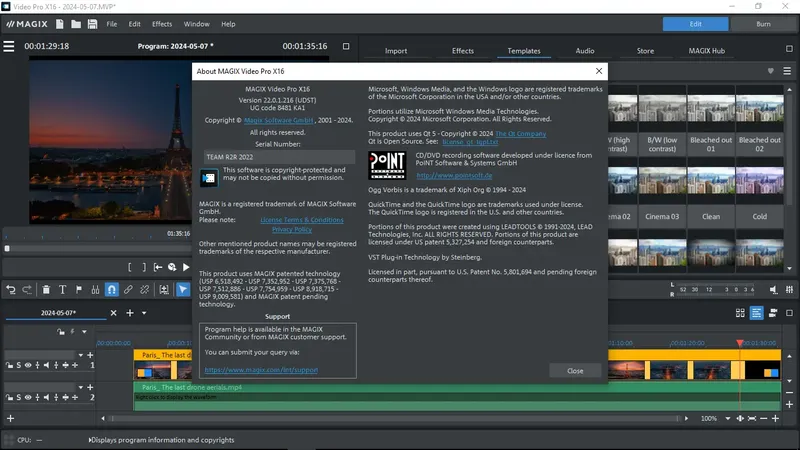The height and width of the screenshot is (450, 800).
Task: Toggle visibility eye on track 1
Action: 28,365
